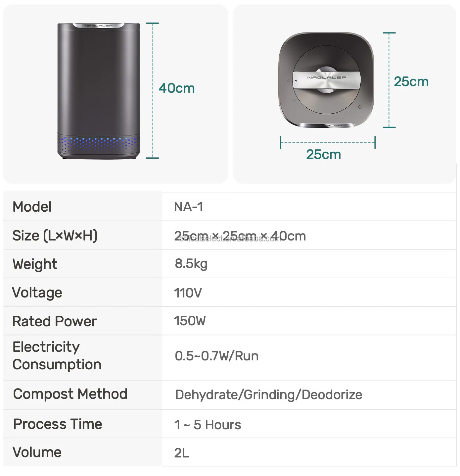This screenshot has height=476, width=460.
Task: Click the small arrow on the silver lid handle
Action: (x=296, y=80)
